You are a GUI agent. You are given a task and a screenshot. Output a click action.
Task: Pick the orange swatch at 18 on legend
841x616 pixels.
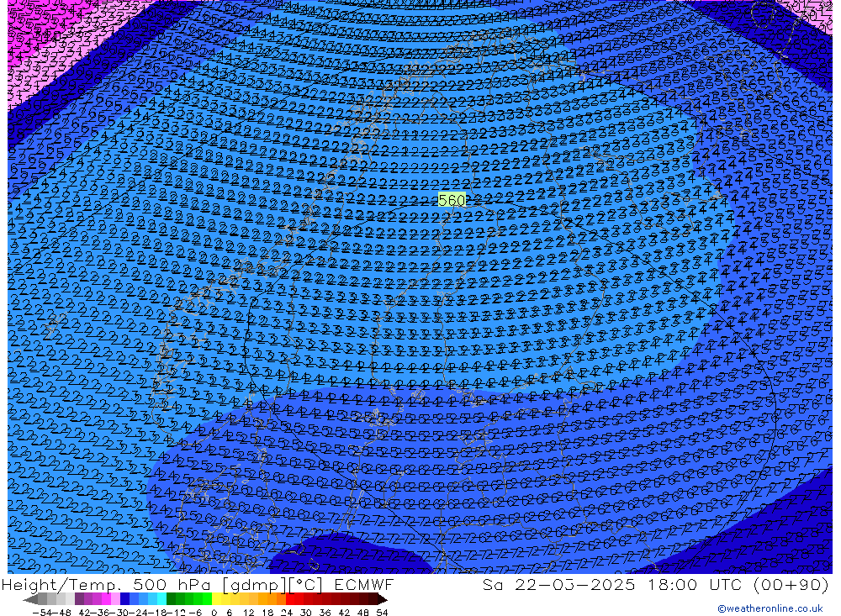click(272, 599)
